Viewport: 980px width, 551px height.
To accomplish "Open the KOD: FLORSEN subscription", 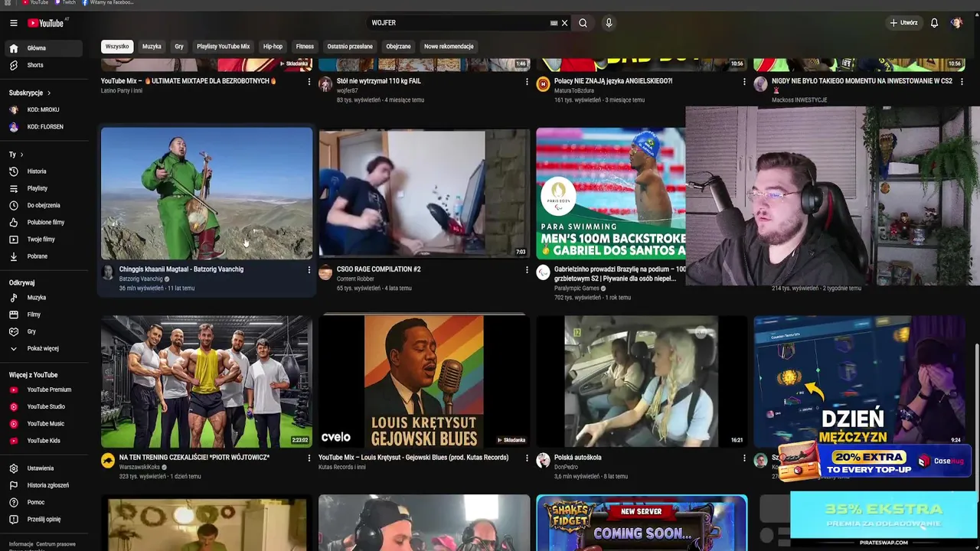I will (43, 127).
